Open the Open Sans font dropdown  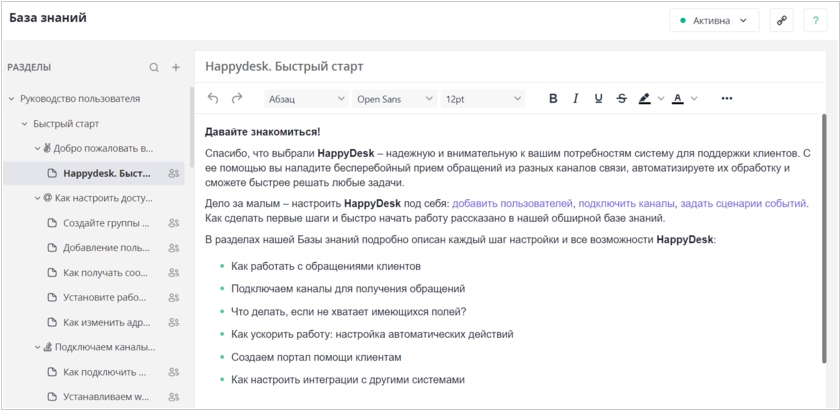coord(394,99)
